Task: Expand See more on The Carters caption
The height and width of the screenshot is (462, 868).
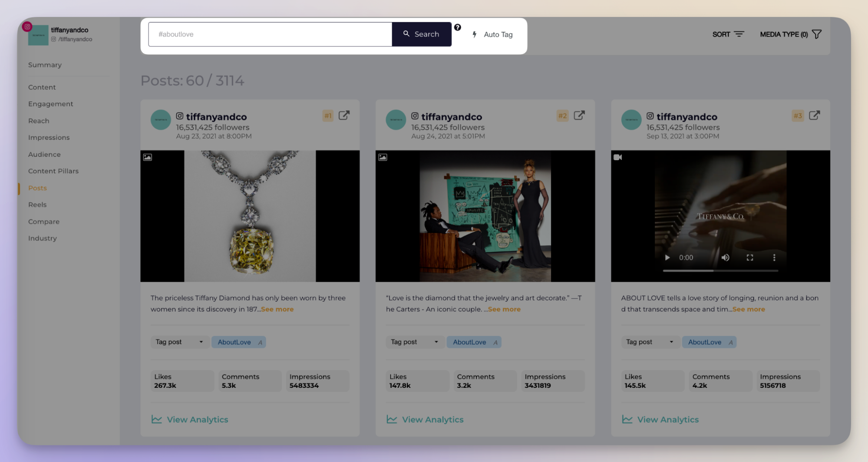Action: [x=504, y=309]
